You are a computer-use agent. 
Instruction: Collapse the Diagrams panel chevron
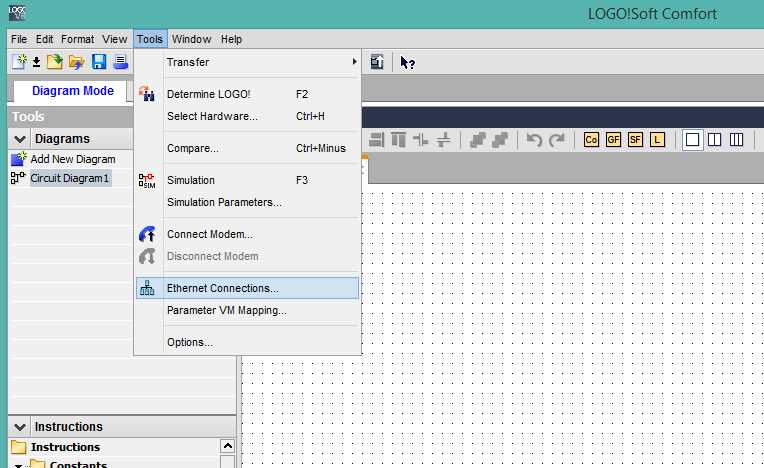click(20, 139)
